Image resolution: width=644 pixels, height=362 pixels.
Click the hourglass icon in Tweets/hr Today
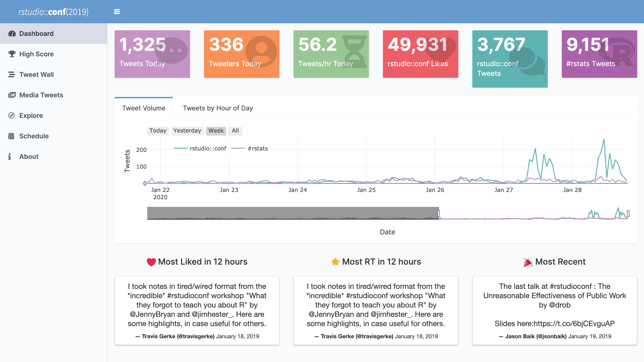[x=354, y=51]
